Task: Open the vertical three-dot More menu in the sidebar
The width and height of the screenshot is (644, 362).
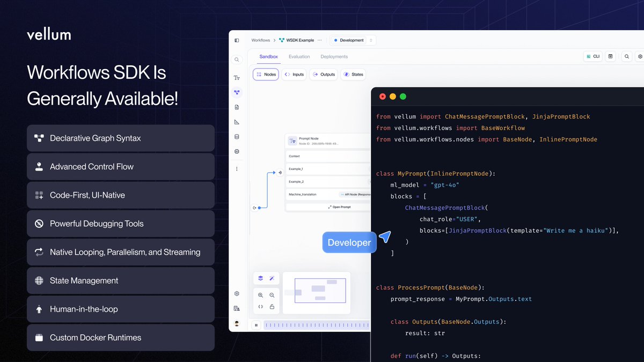Action: (x=237, y=168)
